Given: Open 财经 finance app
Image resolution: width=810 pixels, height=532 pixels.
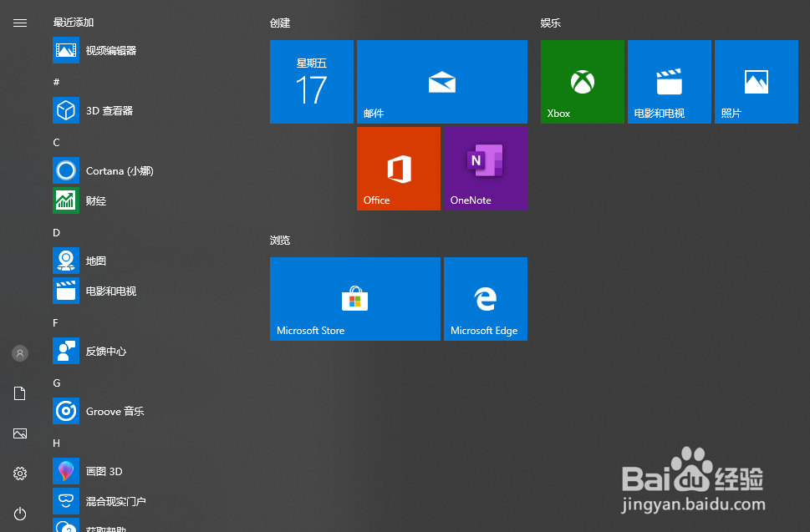Looking at the screenshot, I should (79, 200).
